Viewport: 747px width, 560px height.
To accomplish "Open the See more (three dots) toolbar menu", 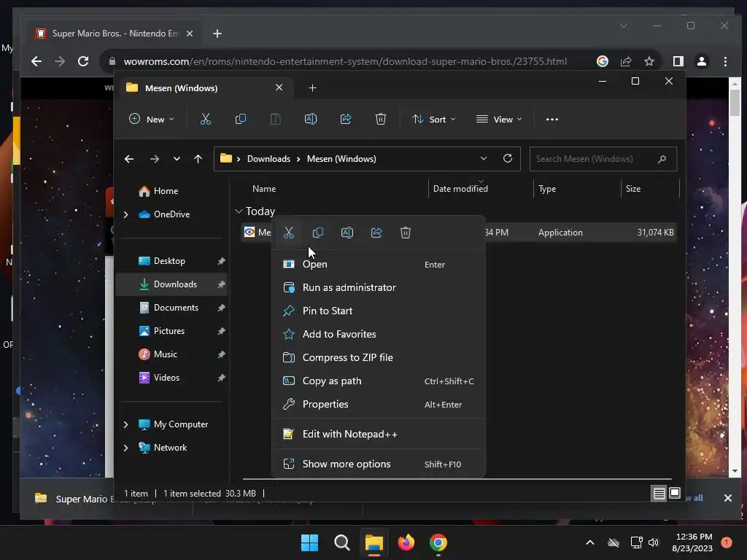I will coord(551,119).
